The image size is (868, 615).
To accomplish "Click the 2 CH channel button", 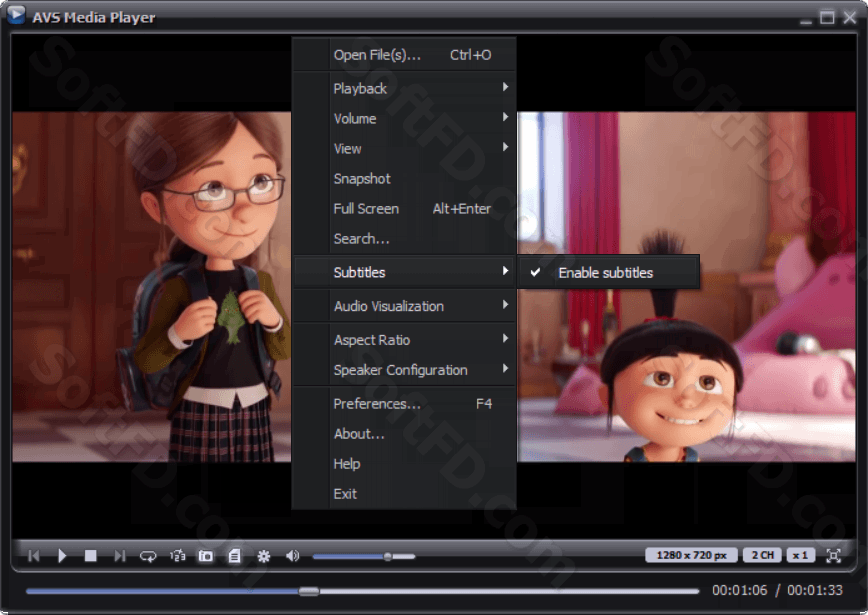I will 762,555.
